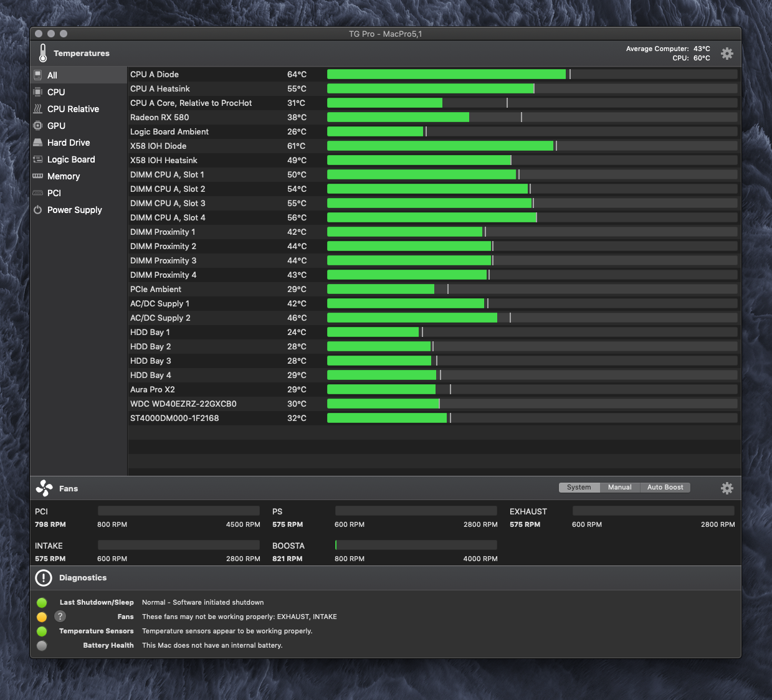Select DIMM CPU A, Slot 4 row
Image resolution: width=772 pixels, height=700 pixels.
click(x=434, y=217)
